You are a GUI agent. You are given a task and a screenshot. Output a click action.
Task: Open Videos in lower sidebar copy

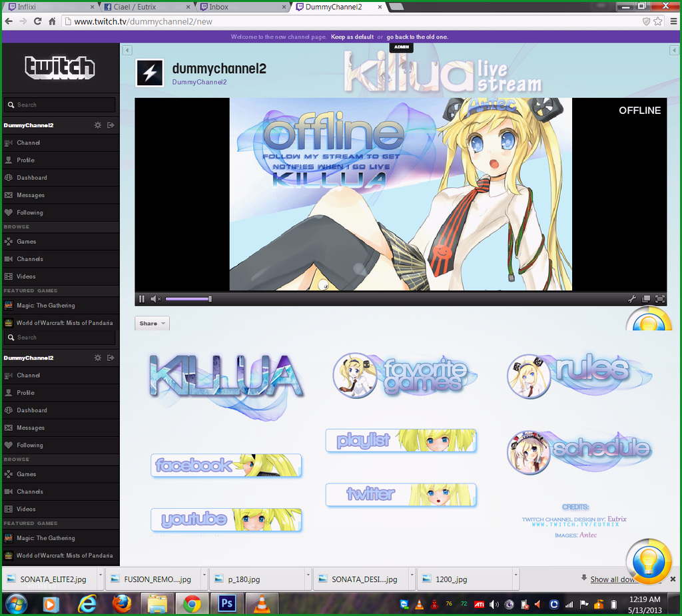click(61, 509)
